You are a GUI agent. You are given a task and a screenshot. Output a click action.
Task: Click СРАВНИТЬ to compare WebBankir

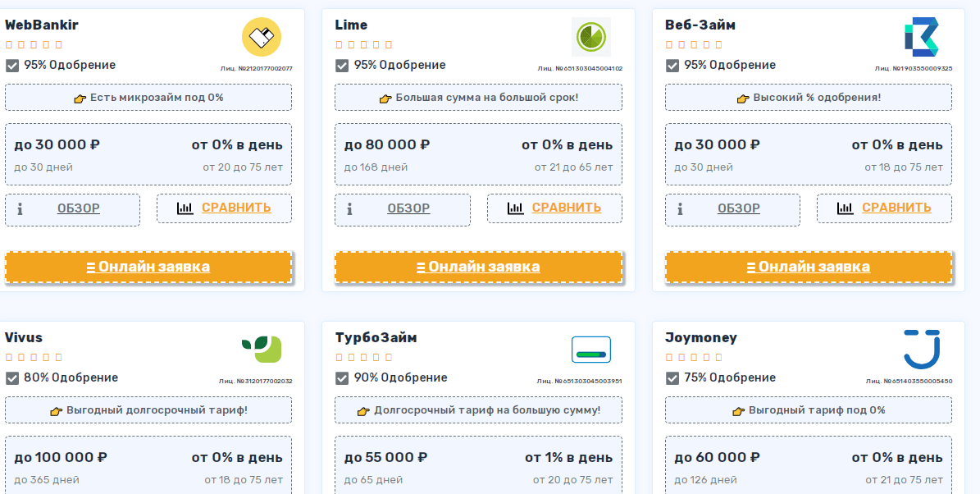pos(236,208)
